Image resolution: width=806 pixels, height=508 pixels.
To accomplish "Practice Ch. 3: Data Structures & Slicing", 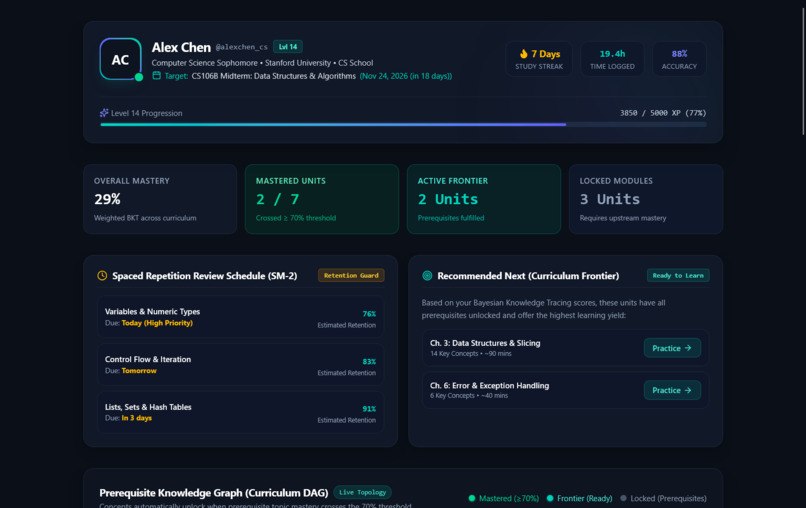I will pyautogui.click(x=672, y=348).
